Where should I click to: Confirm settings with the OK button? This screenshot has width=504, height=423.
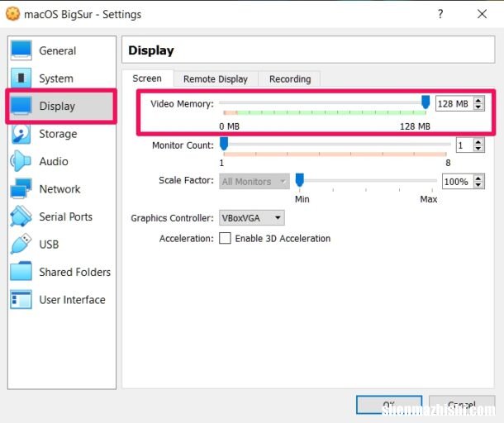click(x=389, y=405)
